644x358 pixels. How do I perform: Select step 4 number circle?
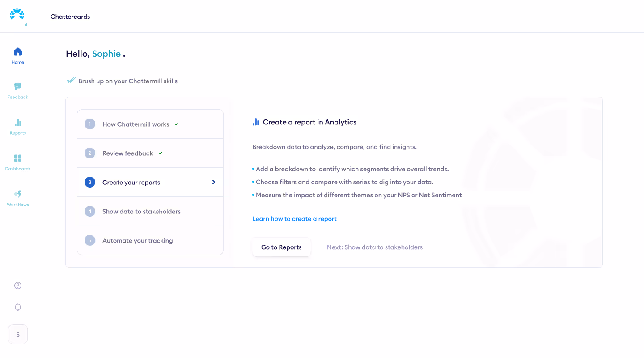point(90,211)
